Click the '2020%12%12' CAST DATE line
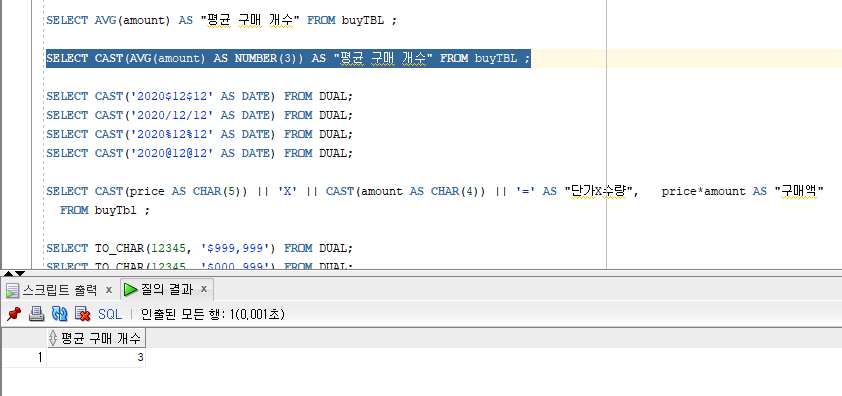Screen dimensions: 842x396 (200, 134)
